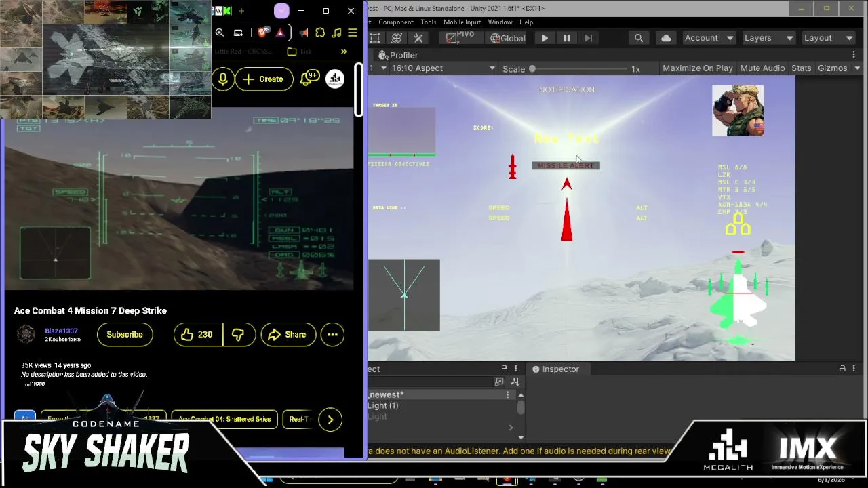This screenshot has height=488, width=868.
Task: Click the megaphone icon in browser toolbar
Action: pyautogui.click(x=303, y=33)
